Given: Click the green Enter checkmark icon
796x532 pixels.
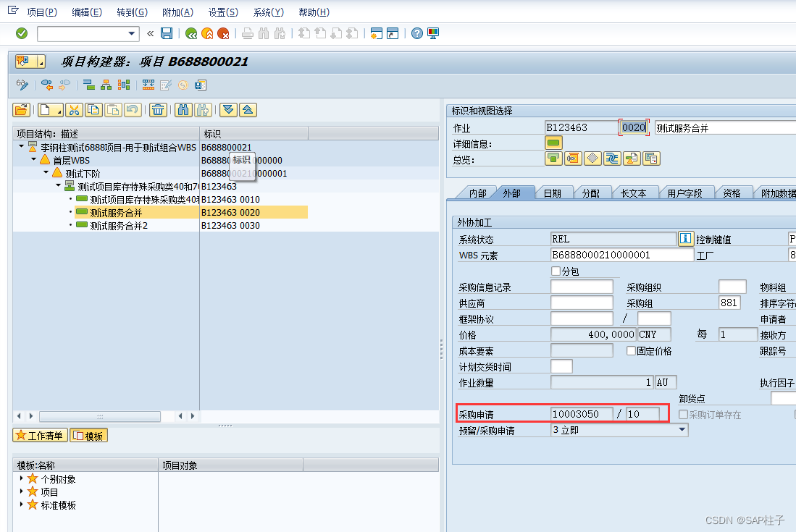Looking at the screenshot, I should coord(22,33).
